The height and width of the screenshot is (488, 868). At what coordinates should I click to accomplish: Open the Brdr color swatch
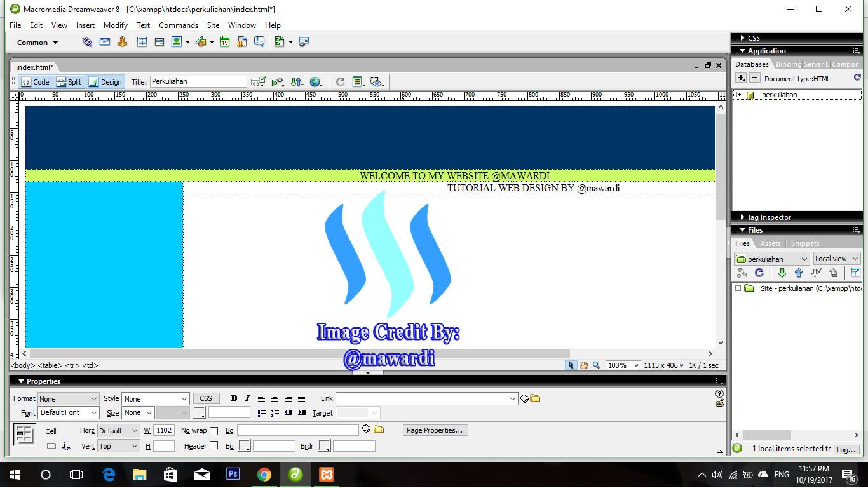click(x=325, y=446)
